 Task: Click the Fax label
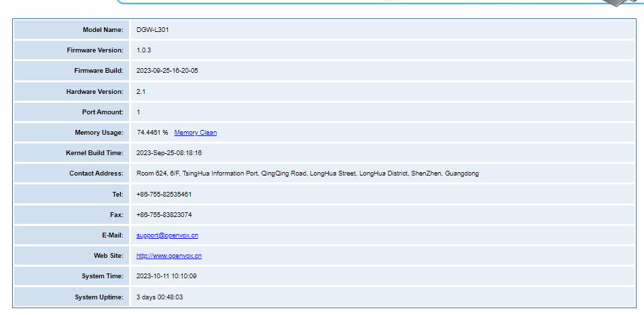[x=117, y=215]
